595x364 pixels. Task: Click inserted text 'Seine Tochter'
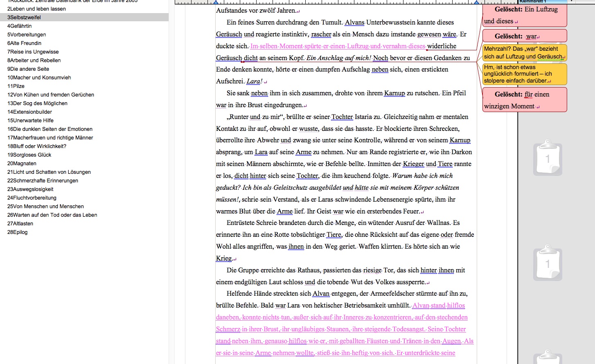[447, 329]
